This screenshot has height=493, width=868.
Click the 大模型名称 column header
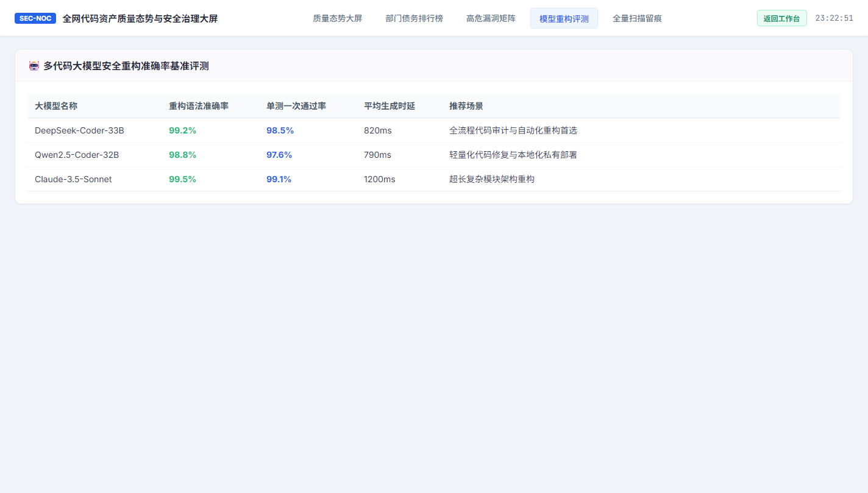(56, 106)
